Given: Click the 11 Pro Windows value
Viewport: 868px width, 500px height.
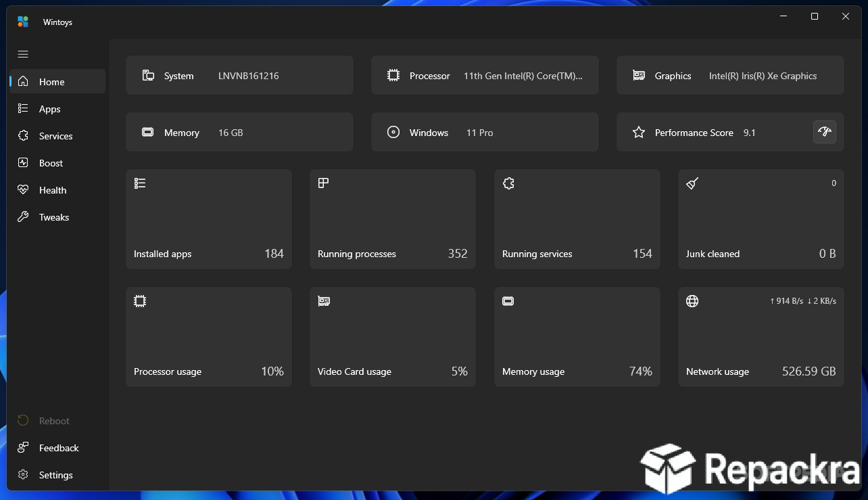Looking at the screenshot, I should click(480, 133).
